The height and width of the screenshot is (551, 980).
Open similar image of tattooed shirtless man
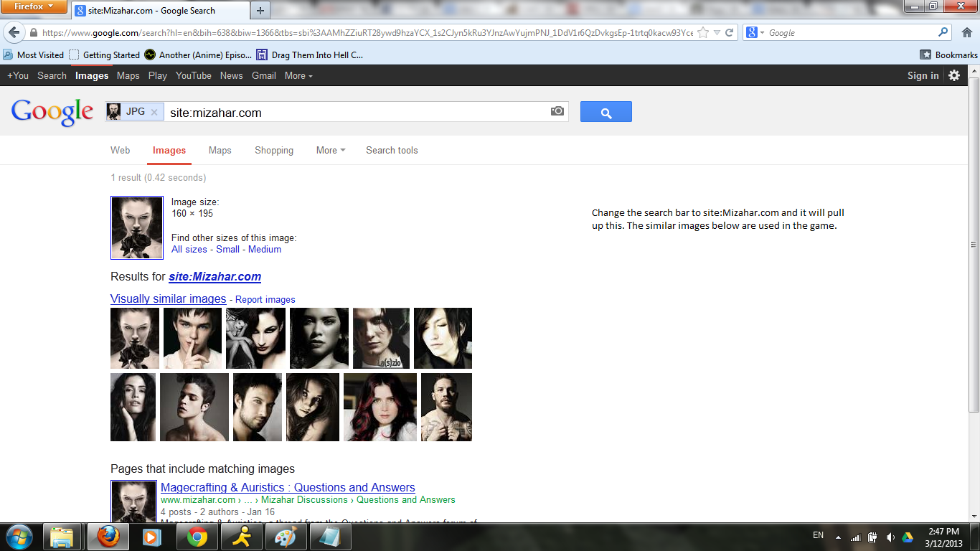[446, 407]
